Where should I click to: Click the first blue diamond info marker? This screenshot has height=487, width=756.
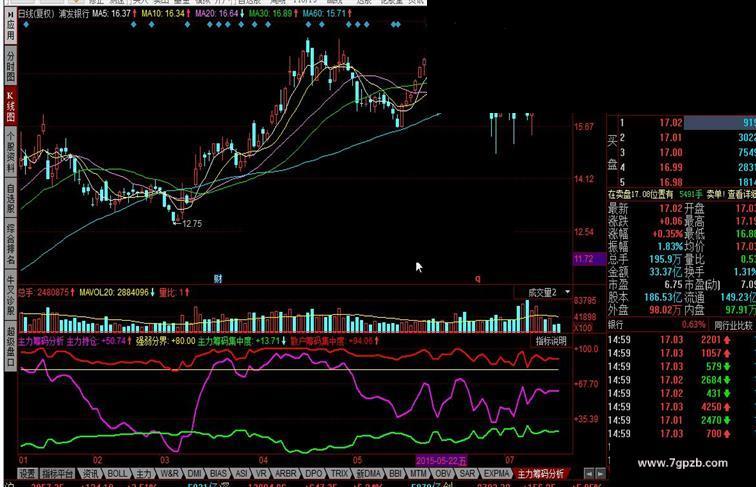(26, 24)
